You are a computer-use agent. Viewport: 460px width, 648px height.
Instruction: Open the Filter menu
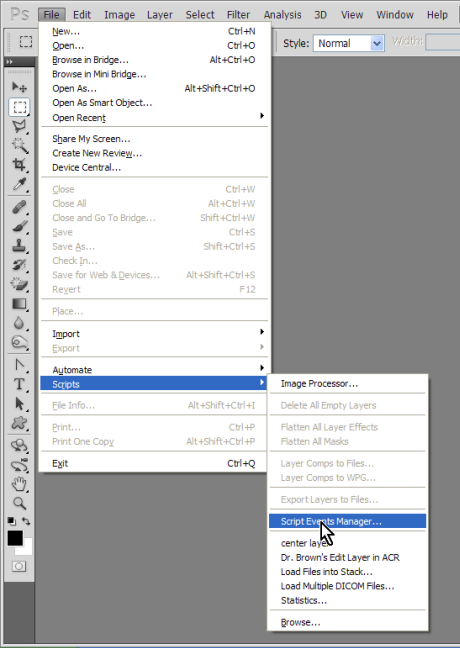click(x=238, y=15)
